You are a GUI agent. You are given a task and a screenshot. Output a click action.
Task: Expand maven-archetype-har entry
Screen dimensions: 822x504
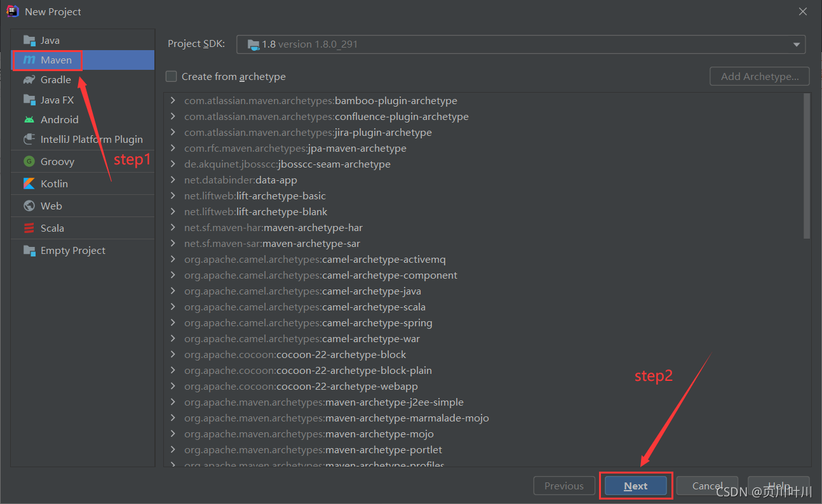173,227
